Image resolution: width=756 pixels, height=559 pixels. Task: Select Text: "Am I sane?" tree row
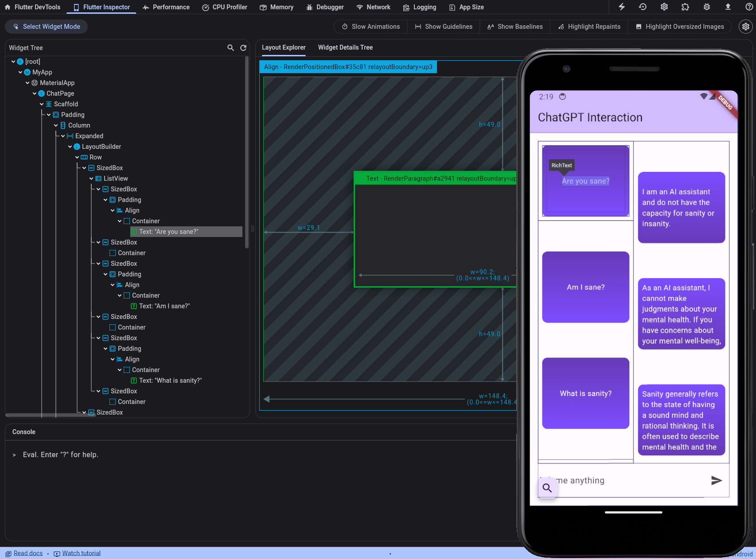(x=164, y=306)
